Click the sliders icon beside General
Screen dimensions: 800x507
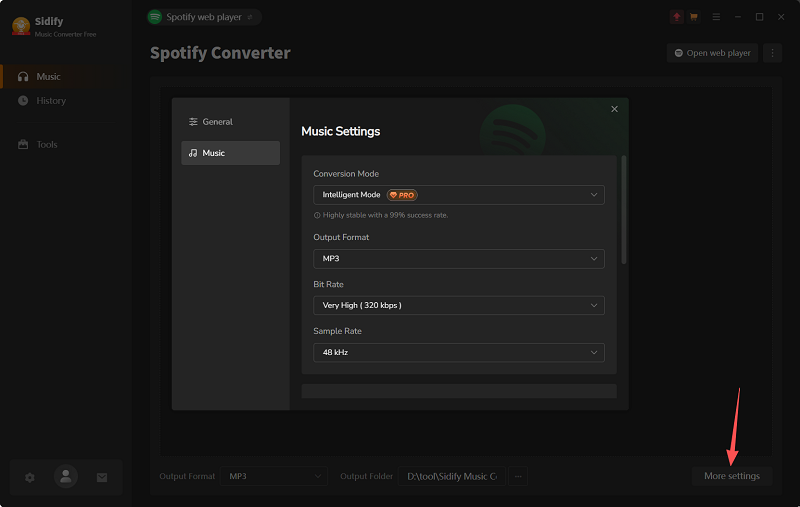point(193,122)
